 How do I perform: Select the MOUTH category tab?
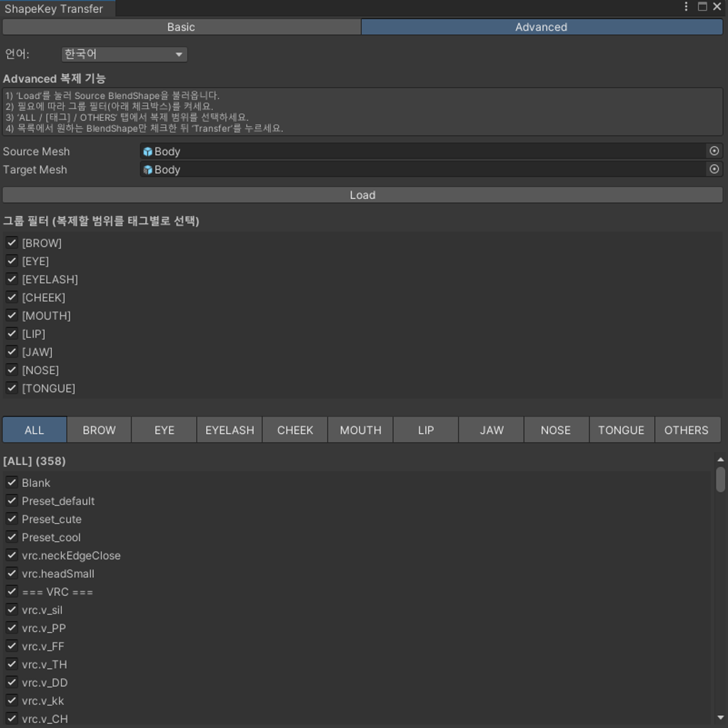[x=360, y=429]
